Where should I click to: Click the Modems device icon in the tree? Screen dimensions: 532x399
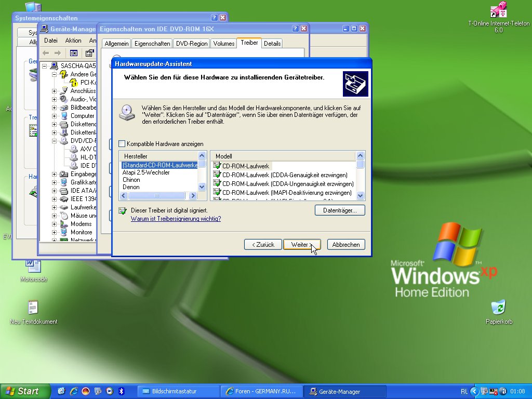[63, 224]
